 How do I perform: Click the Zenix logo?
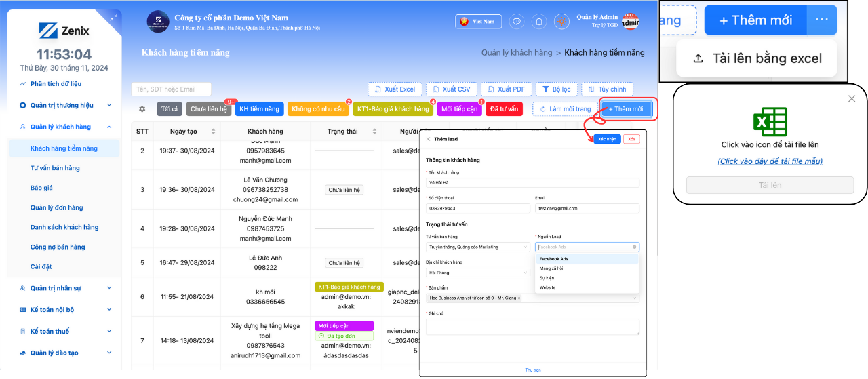(64, 31)
